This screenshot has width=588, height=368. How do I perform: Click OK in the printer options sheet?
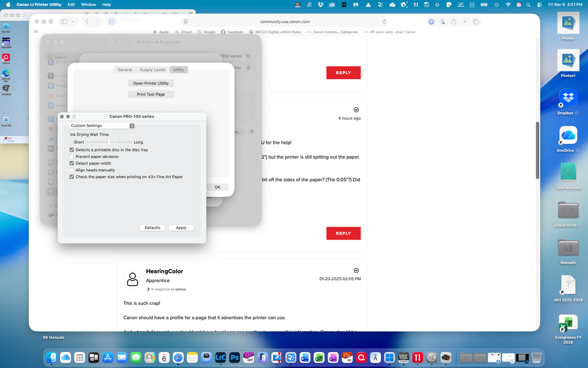tap(217, 187)
